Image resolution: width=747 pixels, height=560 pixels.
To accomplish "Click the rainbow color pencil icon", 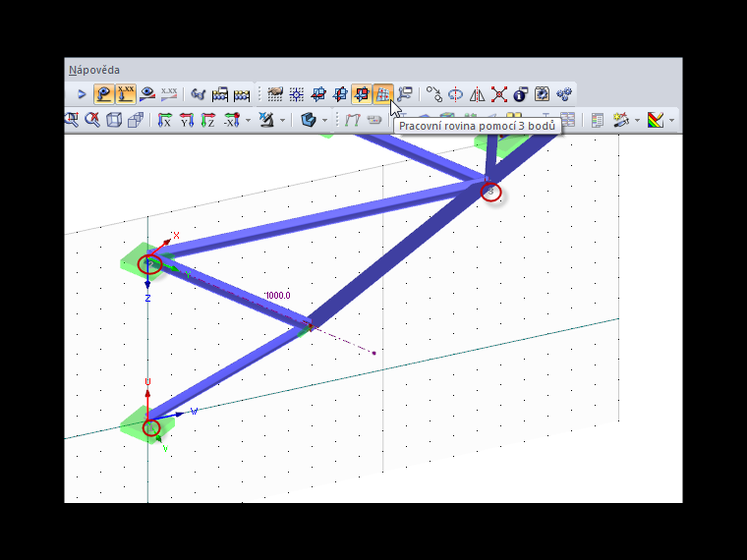I will [x=656, y=120].
